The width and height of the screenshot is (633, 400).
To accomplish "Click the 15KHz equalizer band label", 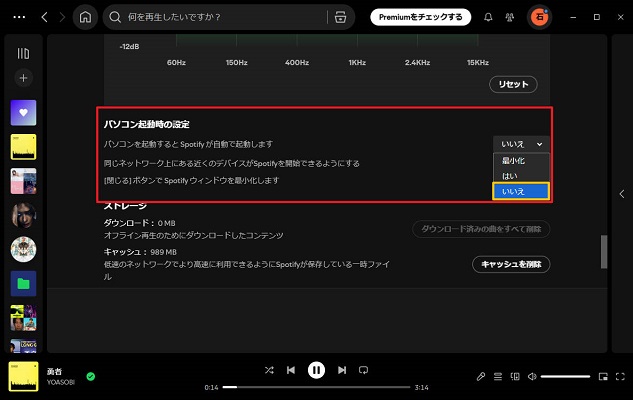I will pyautogui.click(x=478, y=63).
